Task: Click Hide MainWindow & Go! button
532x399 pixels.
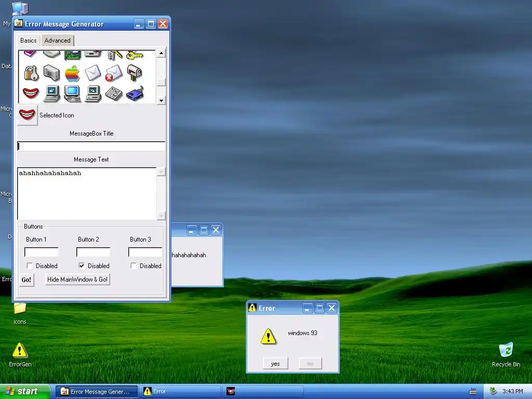Action: tap(77, 279)
